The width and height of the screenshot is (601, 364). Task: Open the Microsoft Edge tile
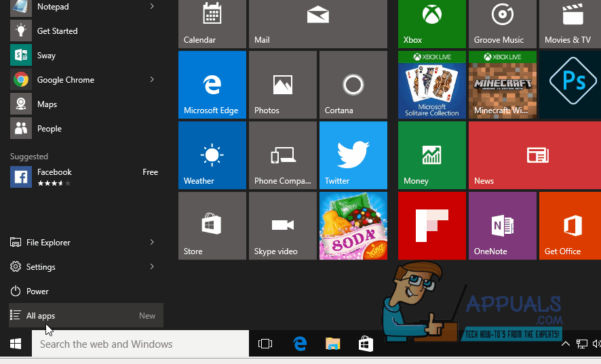pyautogui.click(x=212, y=85)
